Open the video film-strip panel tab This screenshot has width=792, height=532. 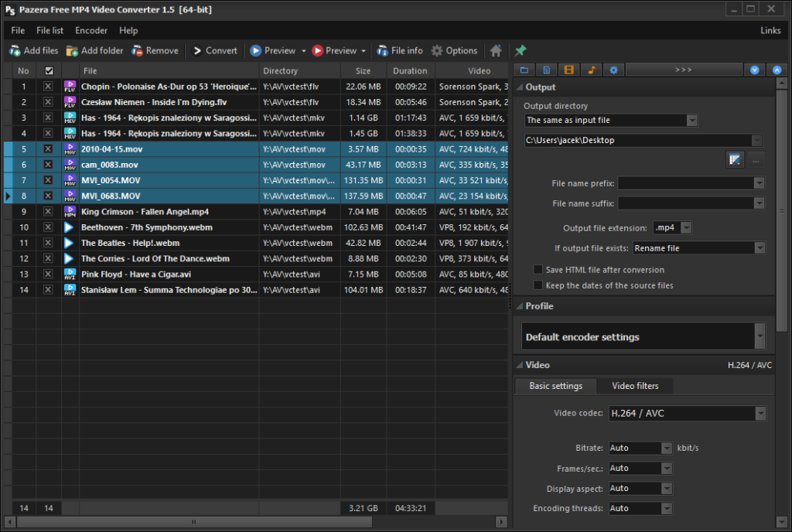tap(568, 70)
